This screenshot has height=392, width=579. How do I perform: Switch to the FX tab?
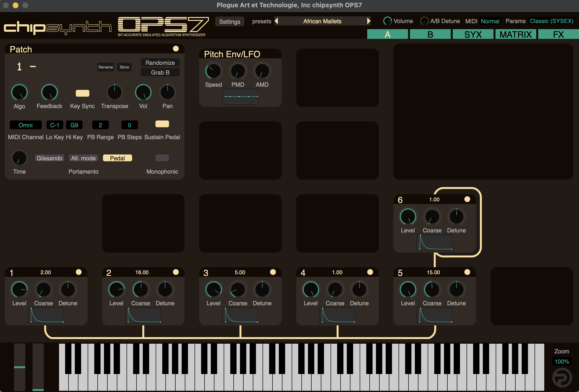pos(559,34)
